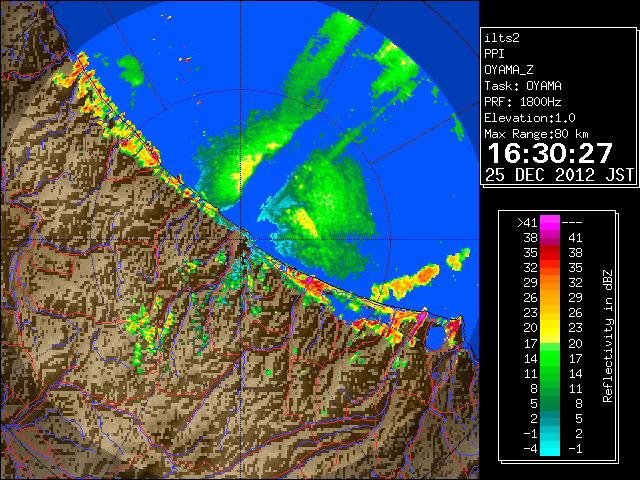Click the 'PPI' scan type text
This screenshot has width=640, height=480.
coord(494,54)
